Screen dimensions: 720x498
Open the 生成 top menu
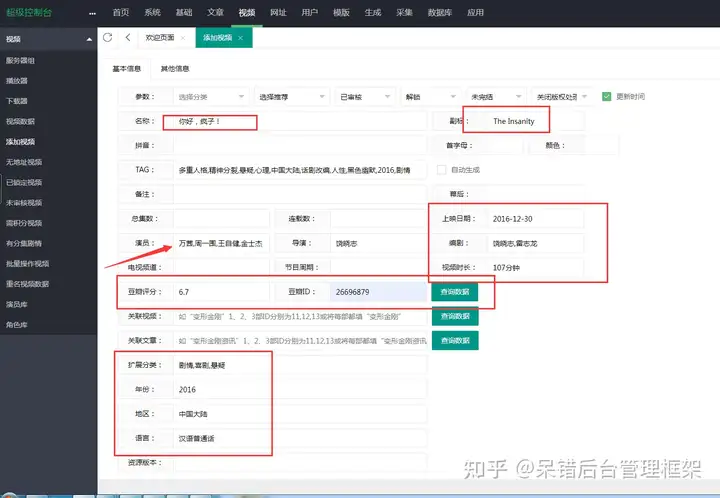pos(373,12)
